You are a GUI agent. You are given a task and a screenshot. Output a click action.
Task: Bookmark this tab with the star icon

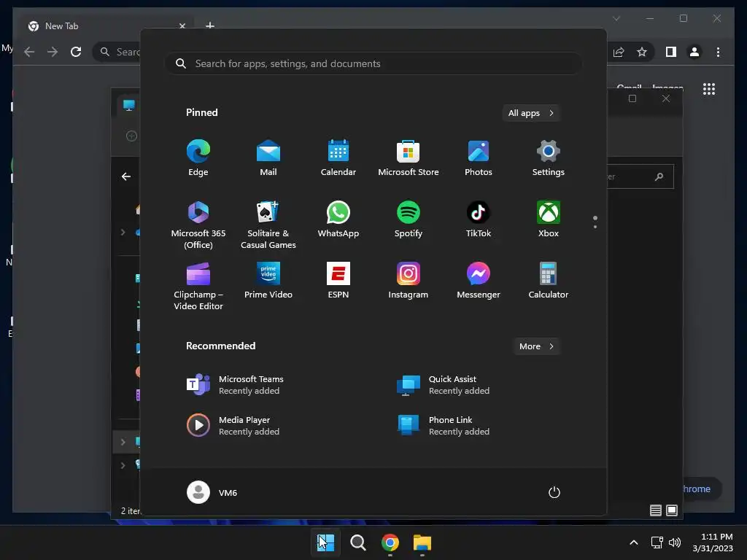(x=642, y=52)
